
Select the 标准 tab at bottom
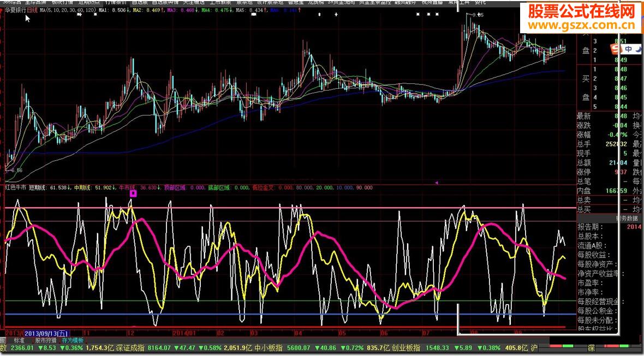click(19, 340)
